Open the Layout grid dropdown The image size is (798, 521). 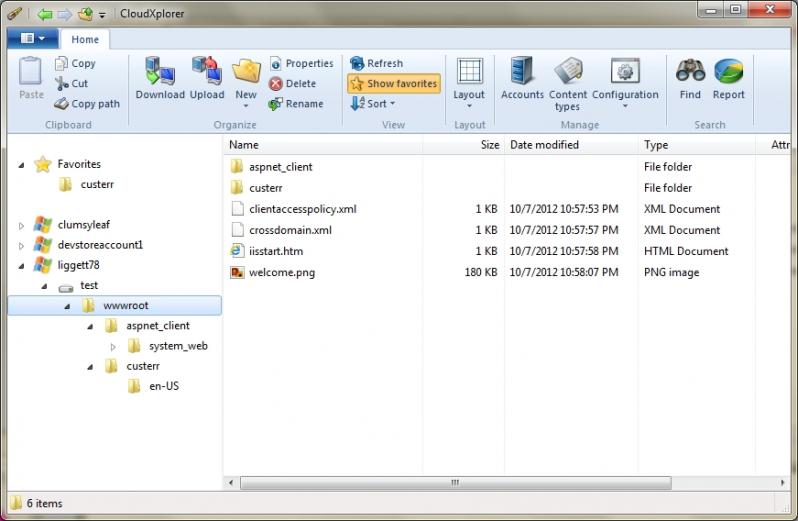click(x=469, y=82)
